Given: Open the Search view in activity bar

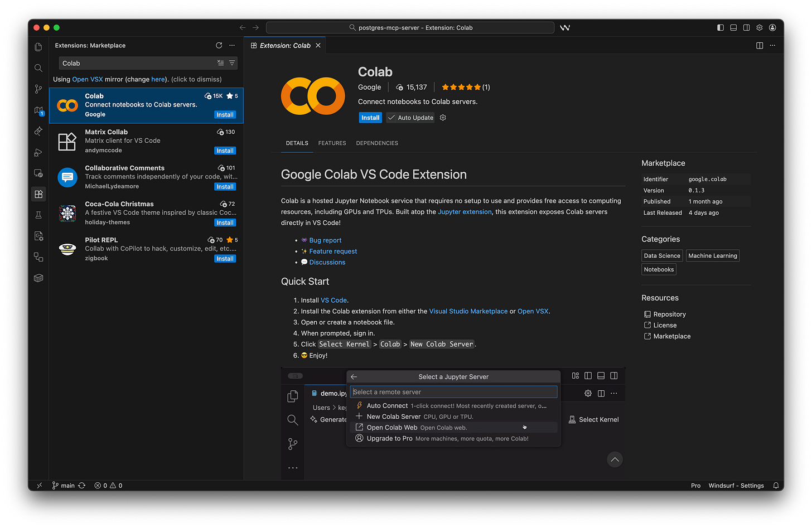Looking at the screenshot, I should click(x=38, y=68).
